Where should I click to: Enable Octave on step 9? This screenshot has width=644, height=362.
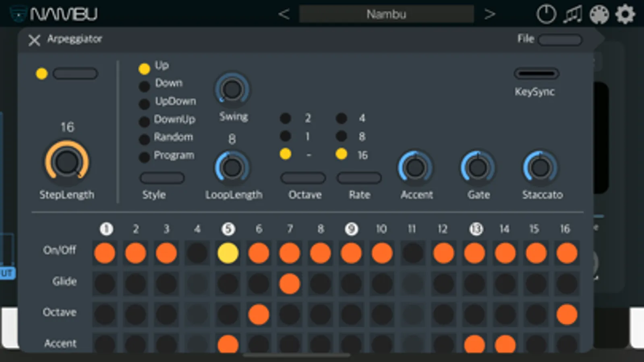(351, 314)
